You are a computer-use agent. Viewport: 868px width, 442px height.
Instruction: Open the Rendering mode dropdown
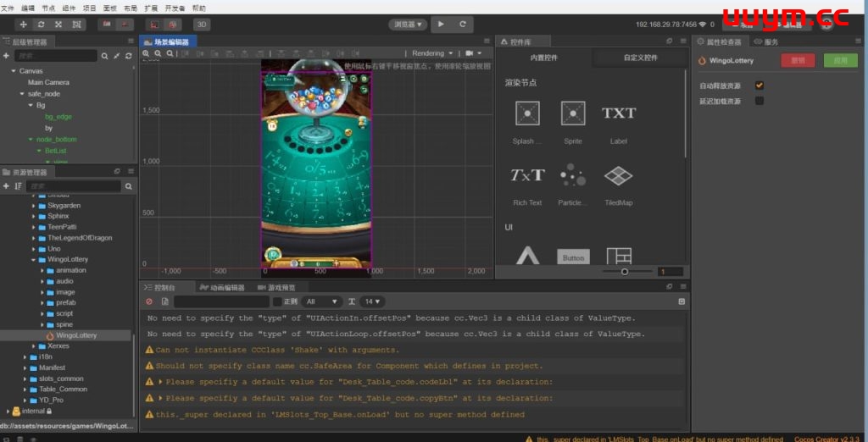pos(432,53)
